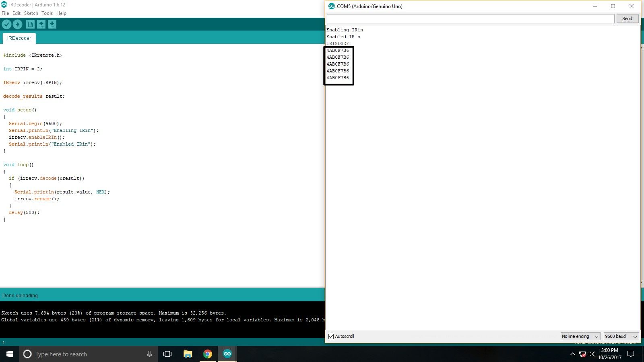Toggle the Autoscroll checkbox
This screenshot has height=362, width=644.
[331, 336]
